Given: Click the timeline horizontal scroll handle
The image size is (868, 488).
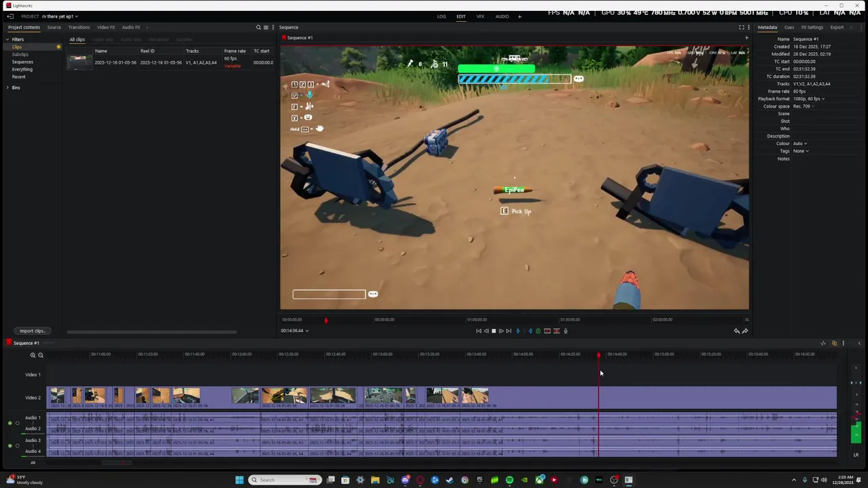Looking at the screenshot, I should click(117, 463).
